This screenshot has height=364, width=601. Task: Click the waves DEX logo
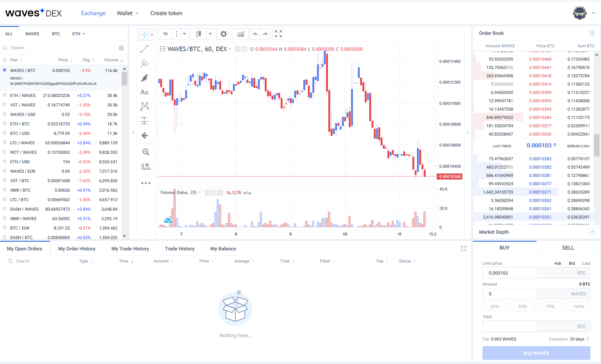[33, 13]
